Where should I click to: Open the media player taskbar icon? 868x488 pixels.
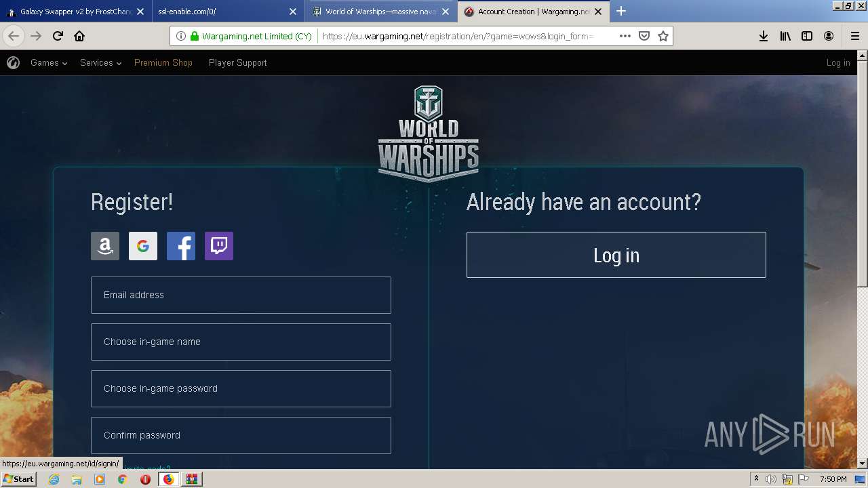click(x=100, y=479)
